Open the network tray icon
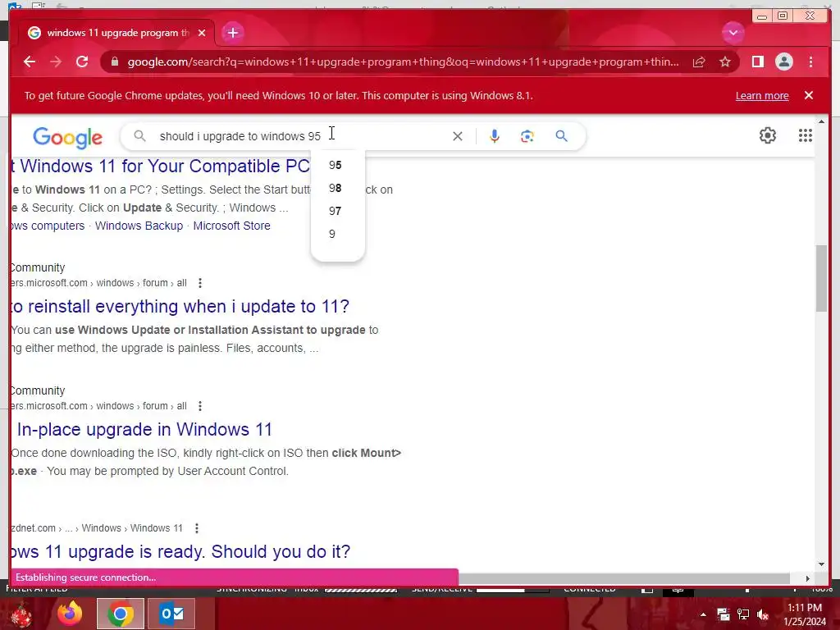This screenshot has width=840, height=630. 743,614
